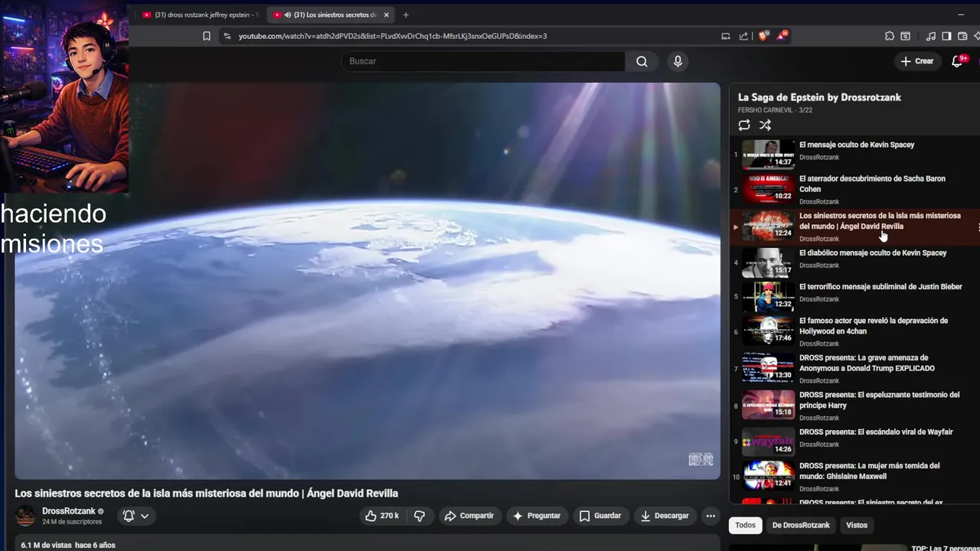Viewport: 980px width, 551px height.
Task: Click the '6.1 M de vistas hace 6 años' description
Action: (x=68, y=545)
